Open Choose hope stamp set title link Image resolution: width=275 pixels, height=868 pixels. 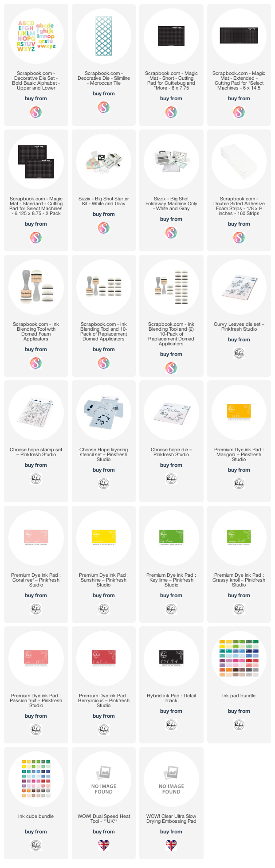(36, 452)
